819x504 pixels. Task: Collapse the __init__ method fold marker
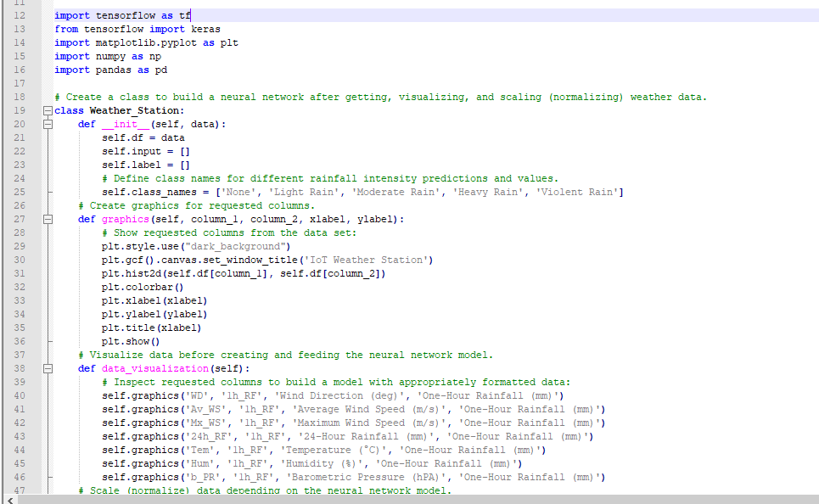coord(47,125)
